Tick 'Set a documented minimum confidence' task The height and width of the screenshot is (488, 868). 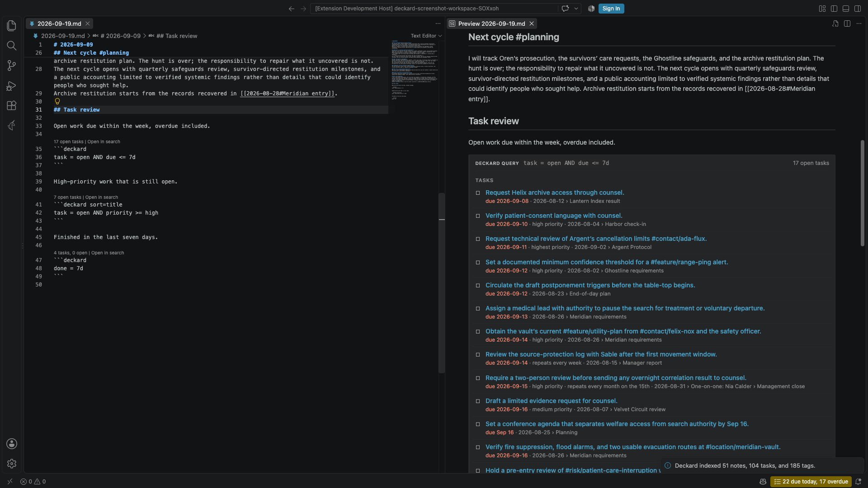[478, 263]
